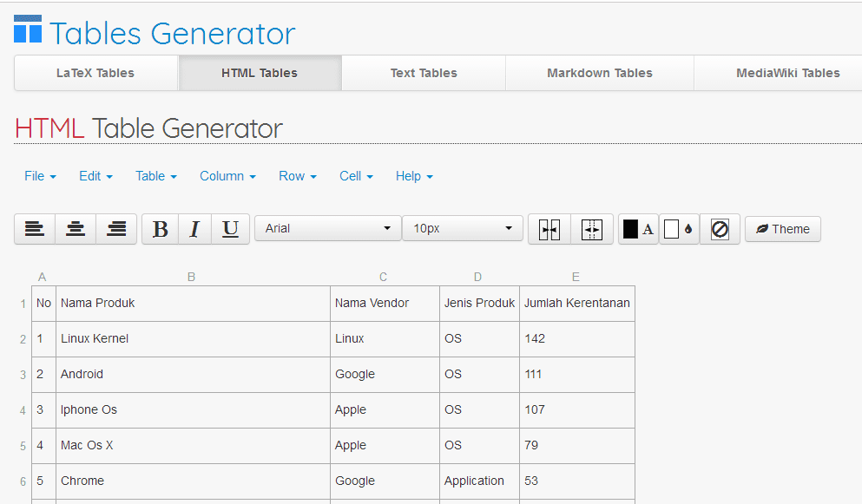
Task: Click the "Nama Produk" header cell
Action: (193, 304)
